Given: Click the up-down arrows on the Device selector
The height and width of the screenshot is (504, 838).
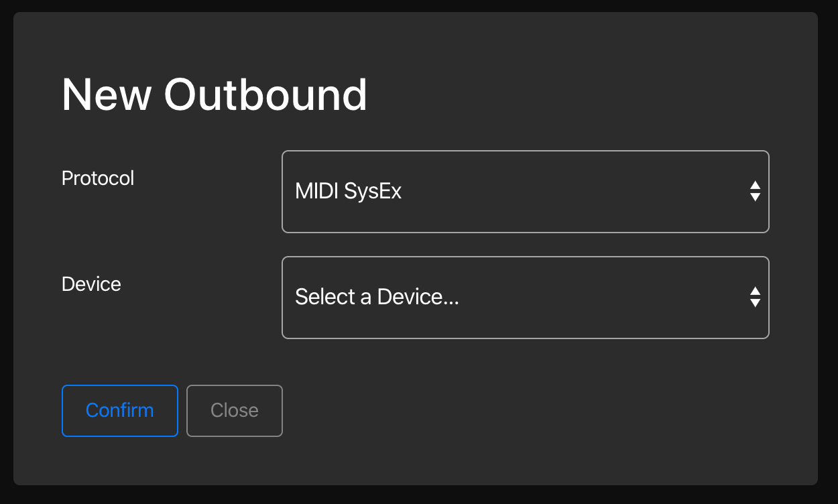Looking at the screenshot, I should pyautogui.click(x=755, y=297).
